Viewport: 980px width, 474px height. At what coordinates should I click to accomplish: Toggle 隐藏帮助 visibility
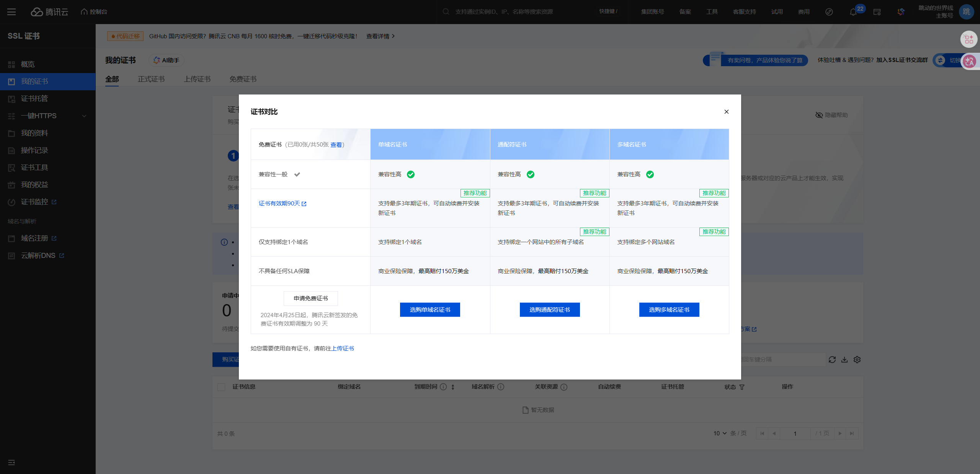click(x=831, y=115)
